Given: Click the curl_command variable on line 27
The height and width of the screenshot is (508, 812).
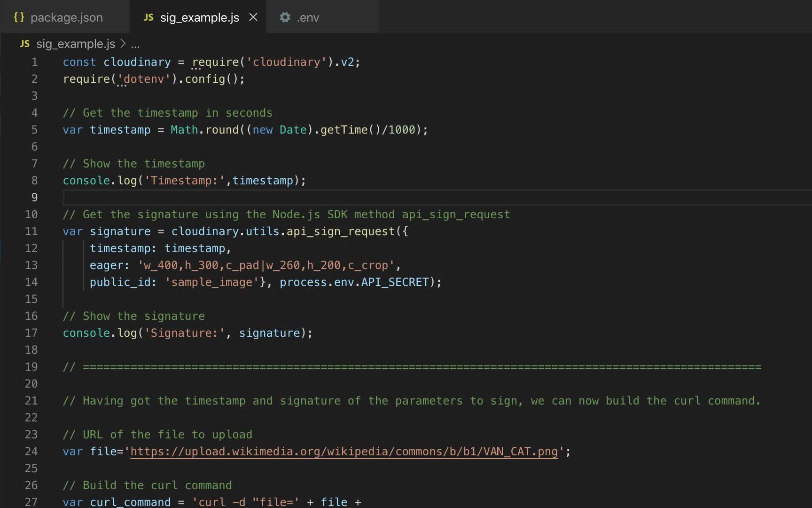Looking at the screenshot, I should 130,502.
